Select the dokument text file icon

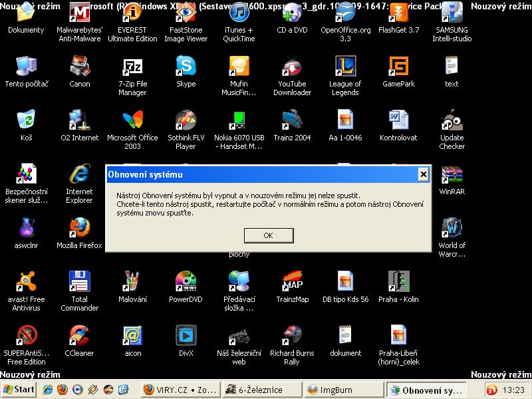click(345, 335)
